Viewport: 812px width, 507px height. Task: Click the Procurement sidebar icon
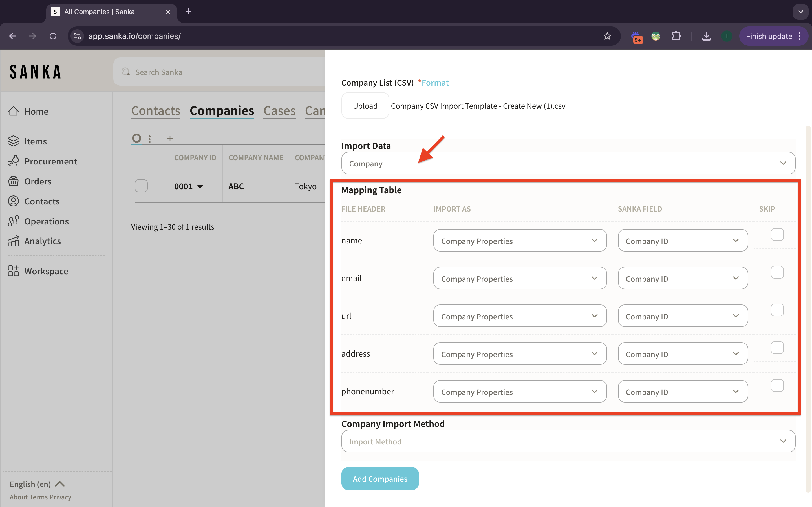[x=14, y=161]
